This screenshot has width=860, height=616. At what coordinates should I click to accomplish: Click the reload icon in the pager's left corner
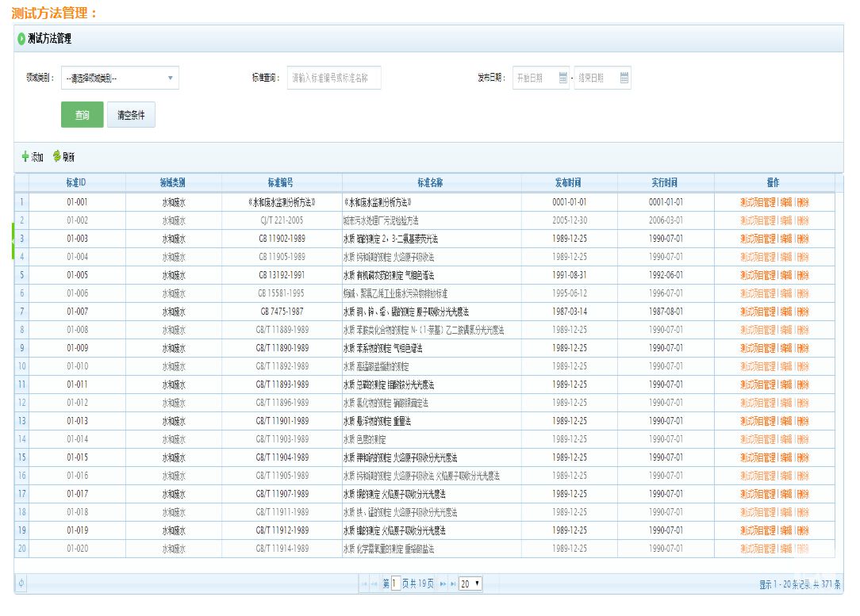[x=21, y=583]
